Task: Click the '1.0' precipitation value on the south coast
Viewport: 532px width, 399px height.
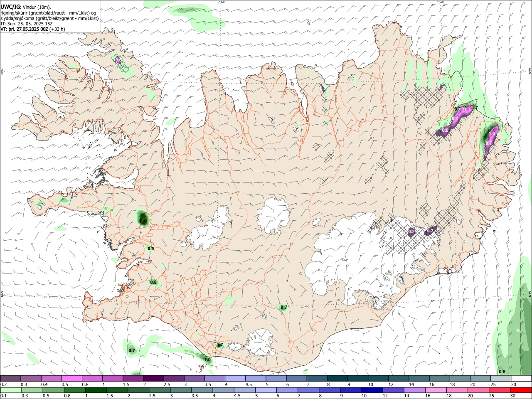Action: [x=207, y=360]
